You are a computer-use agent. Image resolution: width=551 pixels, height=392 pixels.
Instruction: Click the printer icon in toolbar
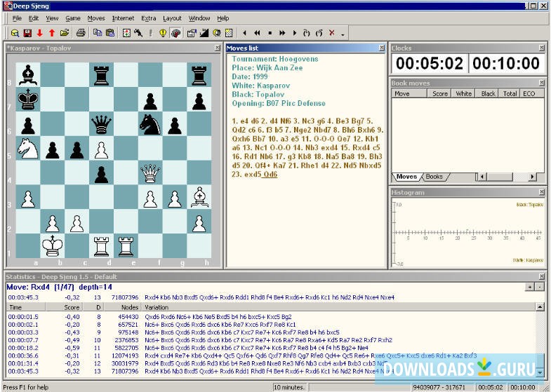point(81,32)
